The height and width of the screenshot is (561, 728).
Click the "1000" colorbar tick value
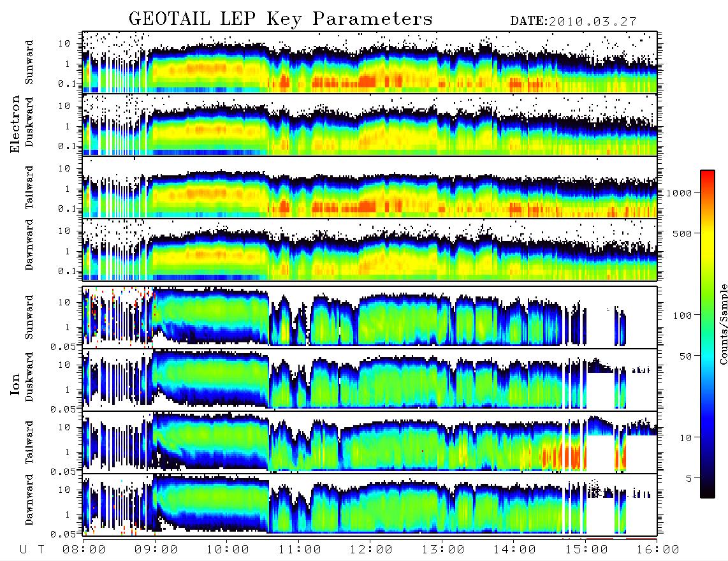click(680, 193)
